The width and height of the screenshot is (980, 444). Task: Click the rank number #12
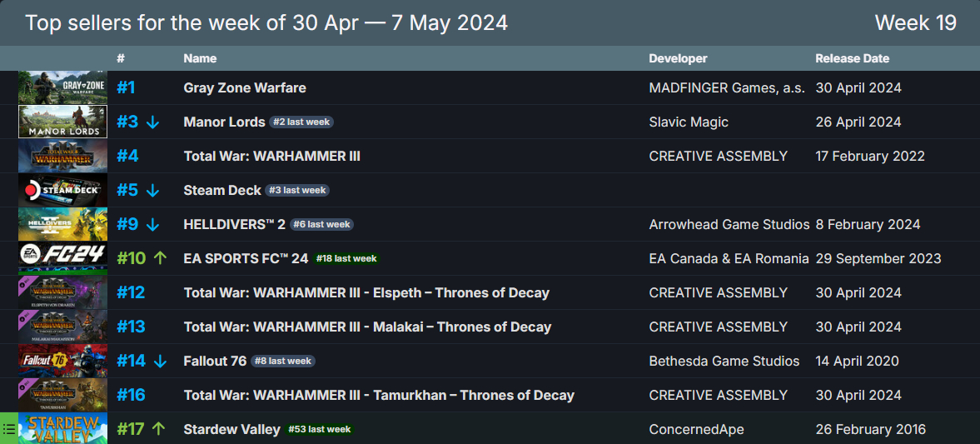coord(131,292)
